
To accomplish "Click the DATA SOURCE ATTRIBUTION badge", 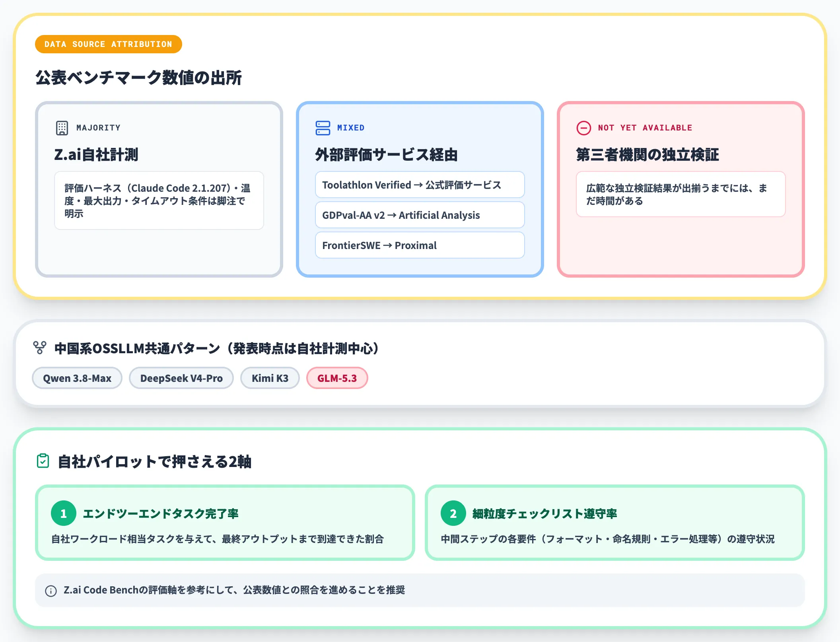I will 108,44.
